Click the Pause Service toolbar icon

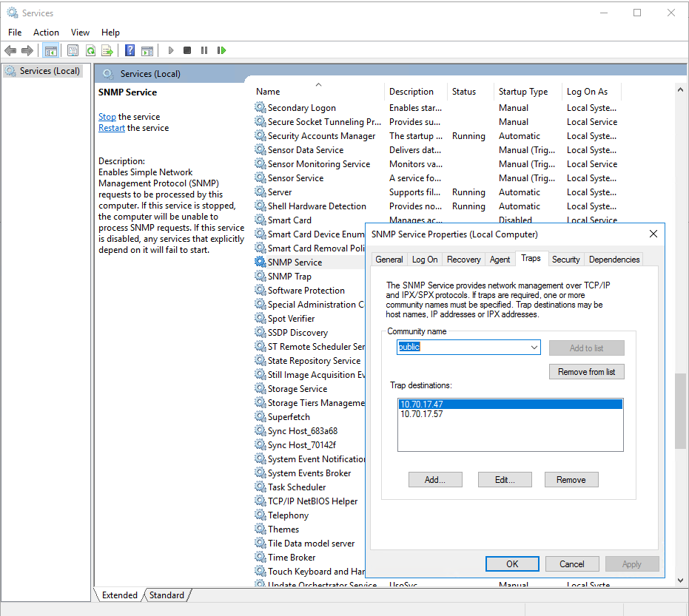click(x=204, y=50)
